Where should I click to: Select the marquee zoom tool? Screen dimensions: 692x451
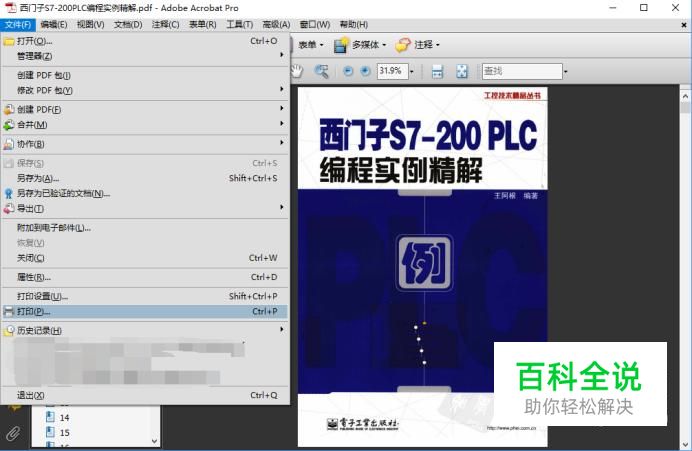[x=321, y=71]
